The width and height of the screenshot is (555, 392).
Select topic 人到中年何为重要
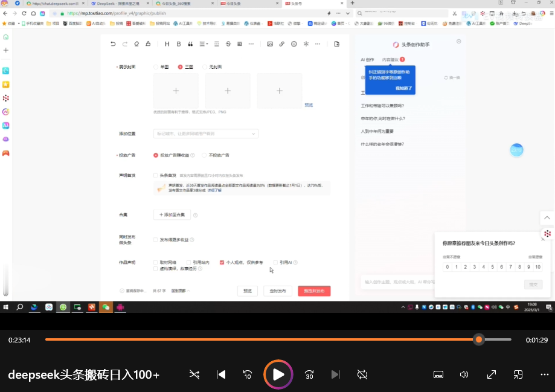tap(377, 132)
